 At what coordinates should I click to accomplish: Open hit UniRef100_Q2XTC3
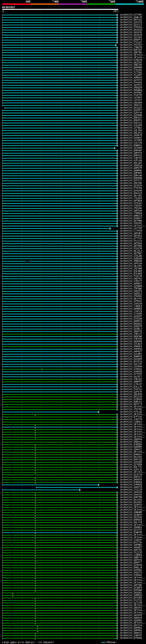(131, 25)
